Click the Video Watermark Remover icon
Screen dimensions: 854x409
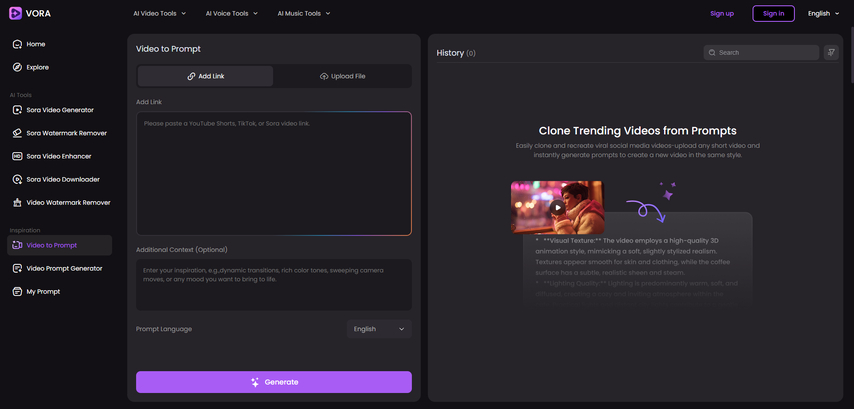point(17,203)
